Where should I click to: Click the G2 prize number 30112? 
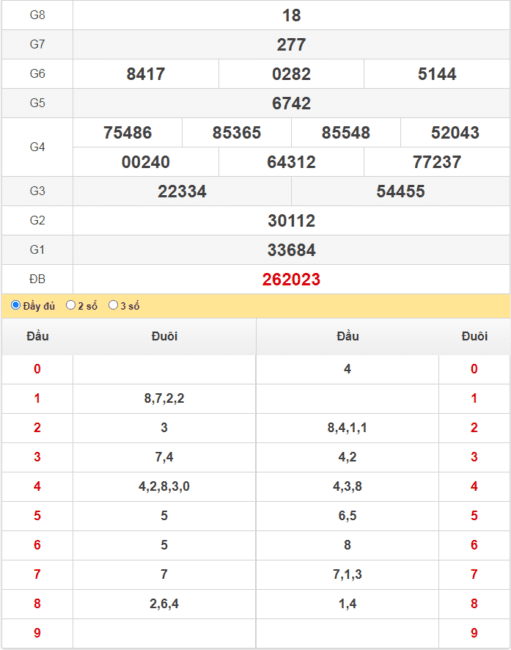291,221
